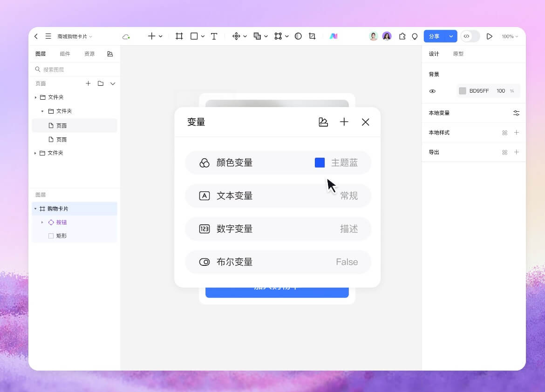Open the plugins puzzle icon
The image size is (545, 392).
(402, 36)
